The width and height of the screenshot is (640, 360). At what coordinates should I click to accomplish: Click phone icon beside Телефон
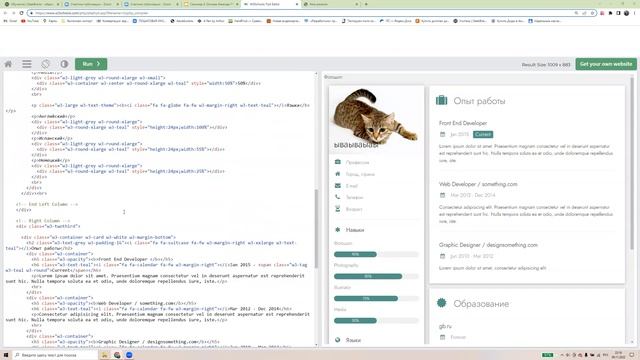[338, 197]
